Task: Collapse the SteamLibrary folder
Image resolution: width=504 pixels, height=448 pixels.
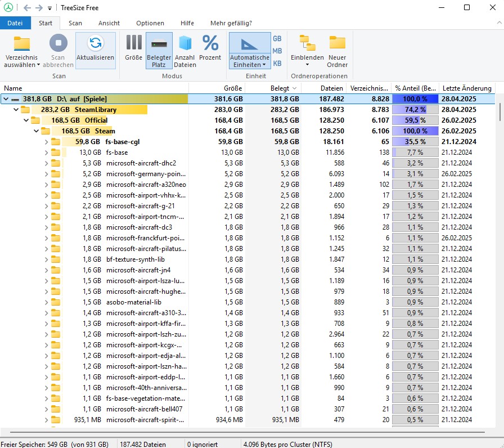Action: 16,110
